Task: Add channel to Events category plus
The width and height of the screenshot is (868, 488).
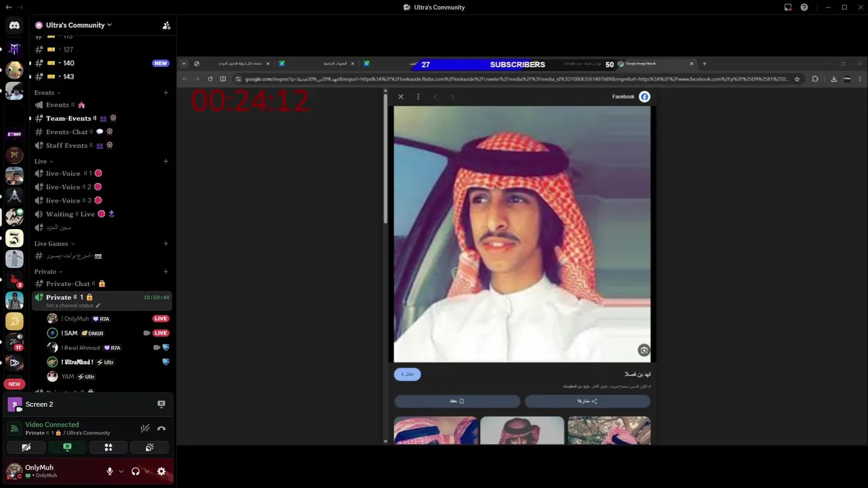Action: tap(166, 93)
